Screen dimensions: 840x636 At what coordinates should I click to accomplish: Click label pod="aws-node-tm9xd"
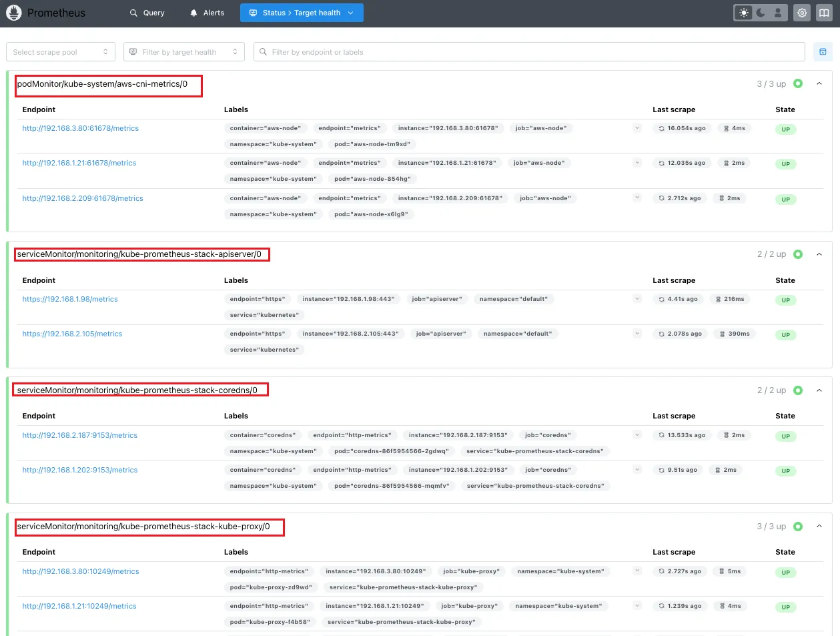372,144
